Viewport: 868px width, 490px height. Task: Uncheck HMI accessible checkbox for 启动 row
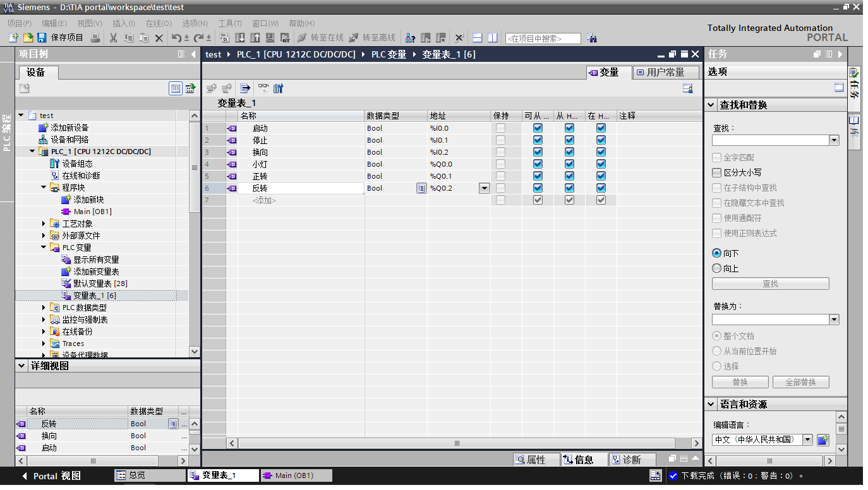click(x=538, y=128)
